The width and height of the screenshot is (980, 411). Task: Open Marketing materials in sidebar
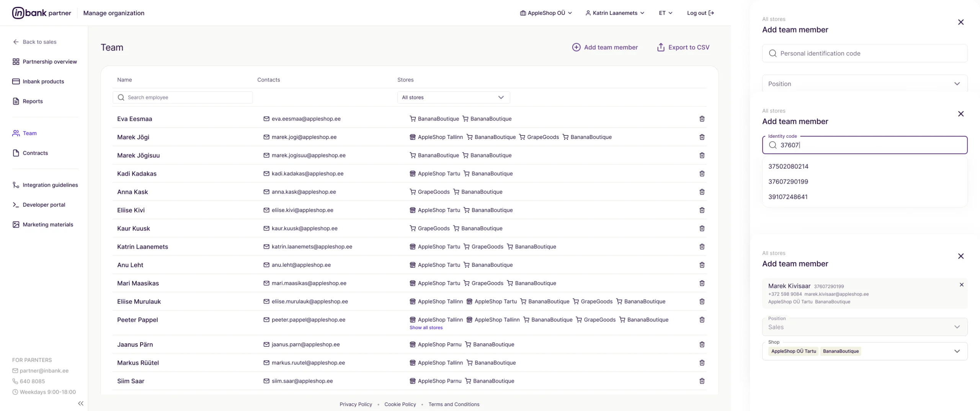(43, 225)
